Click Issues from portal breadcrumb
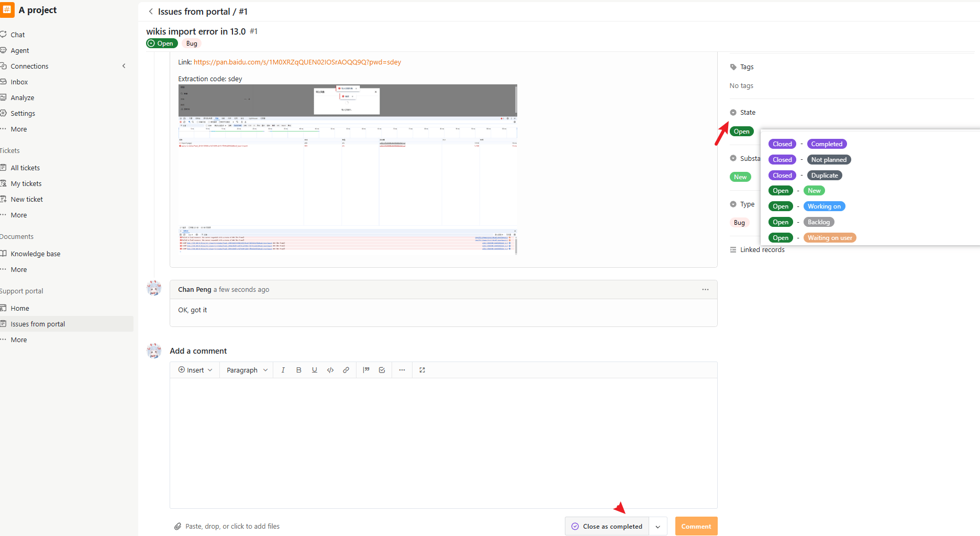This screenshot has width=980, height=536. [x=194, y=12]
